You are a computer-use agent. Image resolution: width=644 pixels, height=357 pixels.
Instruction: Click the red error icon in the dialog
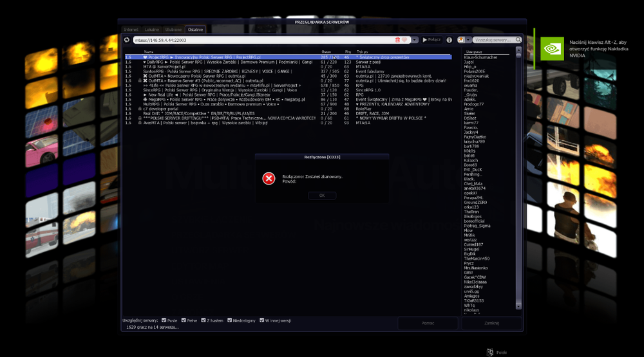[x=269, y=179]
